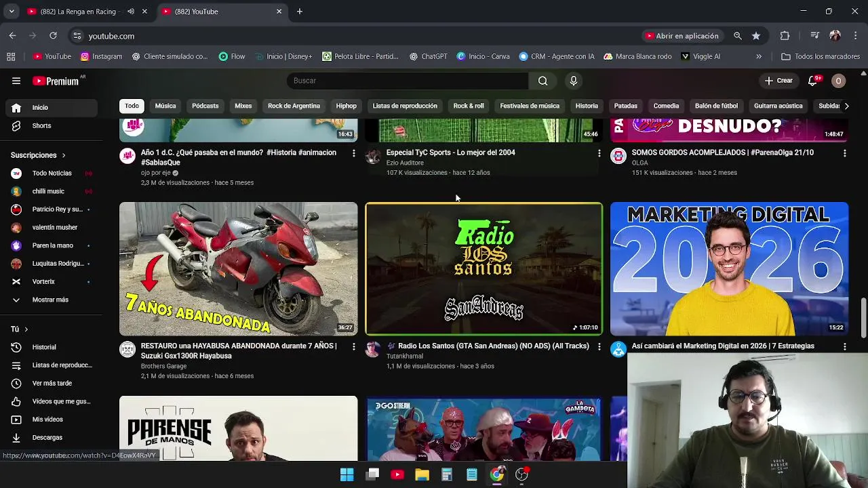Image resolution: width=868 pixels, height=488 pixels.
Task: Open Parense de Manos thumbnail
Action: click(x=238, y=428)
